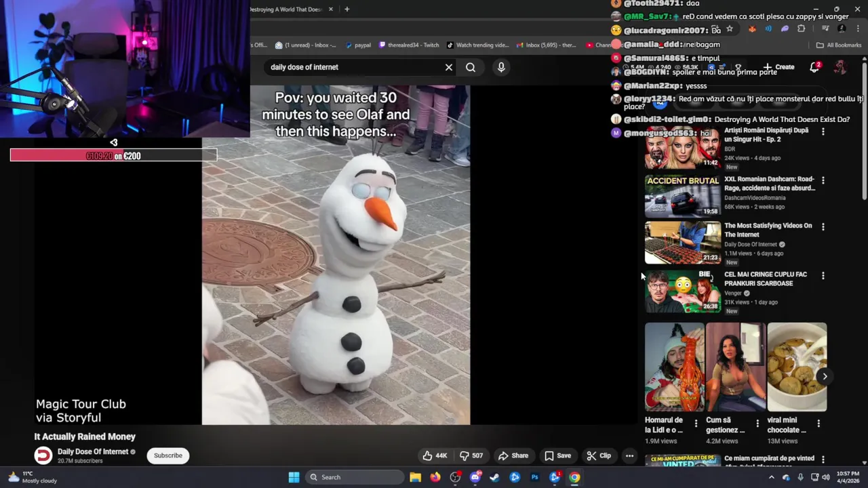Show next Shorts with chevron arrow
This screenshot has height=488, width=868.
(825, 376)
